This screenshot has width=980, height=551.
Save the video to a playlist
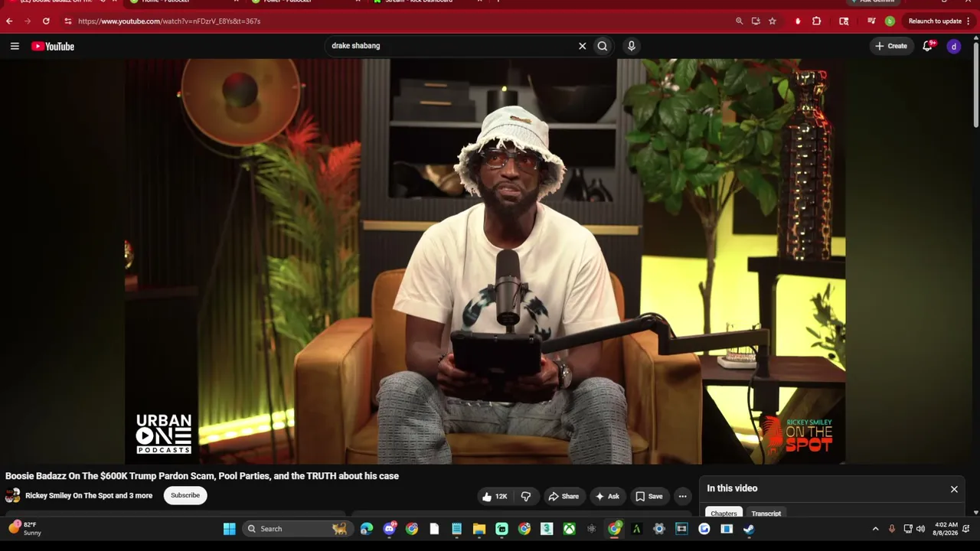click(649, 497)
